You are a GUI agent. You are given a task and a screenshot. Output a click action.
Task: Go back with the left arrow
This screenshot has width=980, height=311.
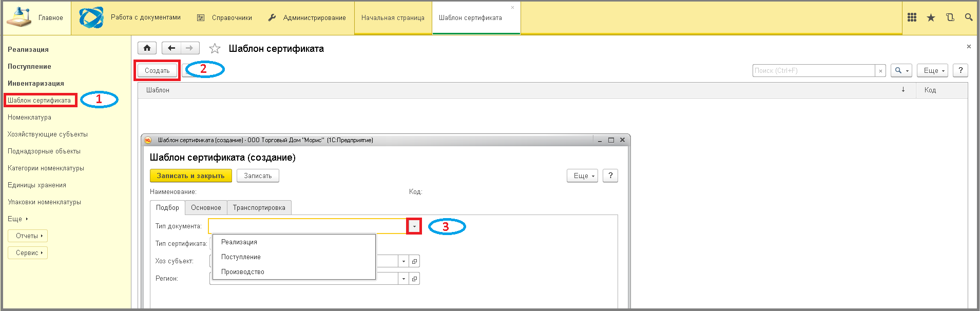coord(171,48)
